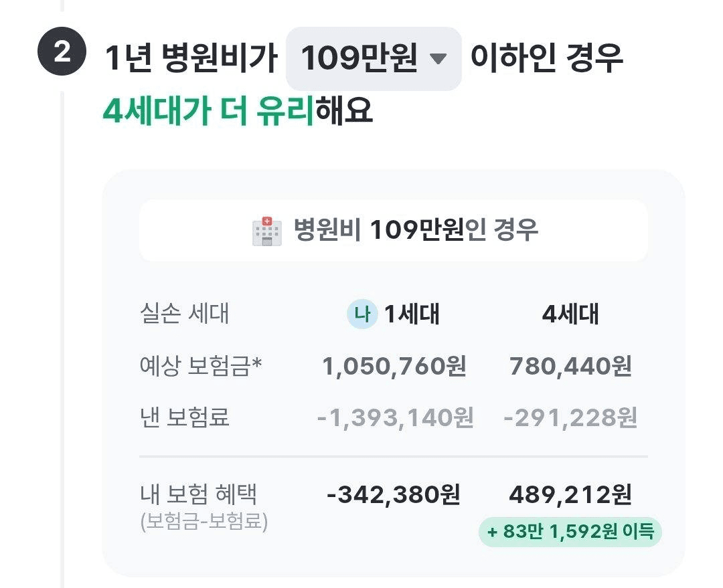Screen dimensions: 723x588
Task: Click the 병원비 109만원인 경우 banner
Action: point(394,231)
